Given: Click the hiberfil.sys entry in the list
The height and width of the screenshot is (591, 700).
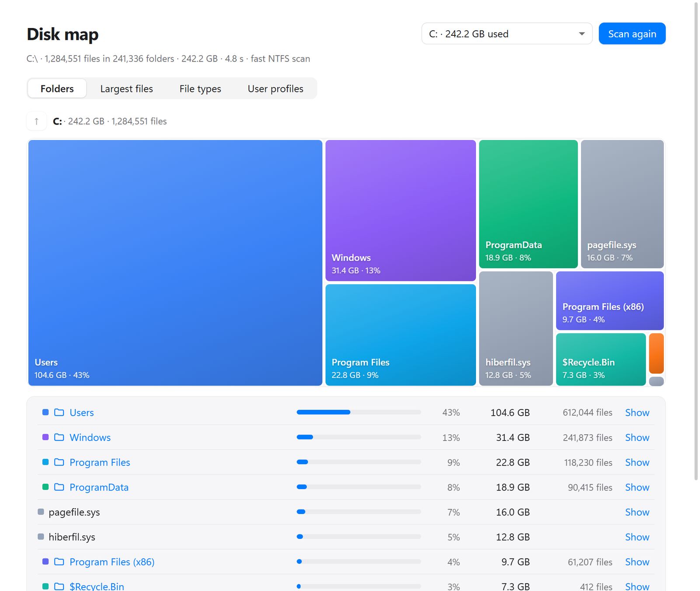Looking at the screenshot, I should 72,537.
